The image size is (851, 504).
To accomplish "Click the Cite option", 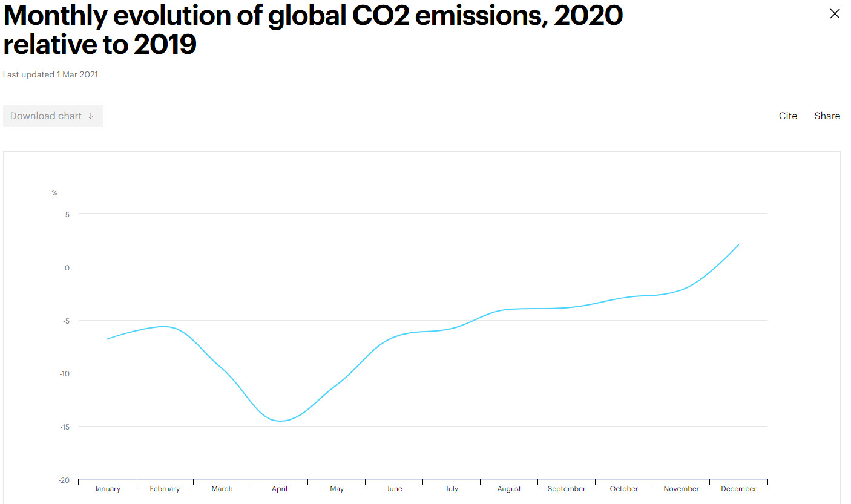I will tap(787, 116).
